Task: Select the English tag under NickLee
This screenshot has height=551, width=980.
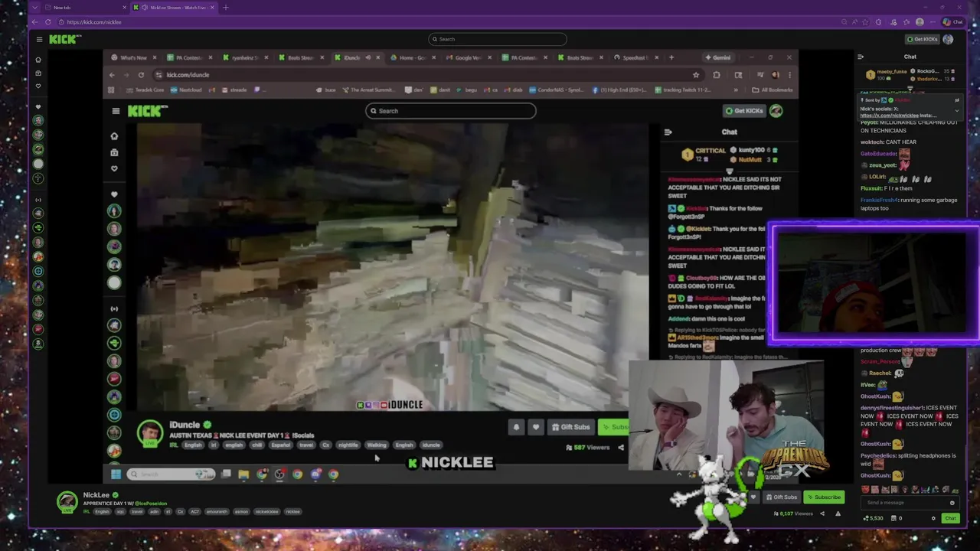Action: (x=102, y=511)
